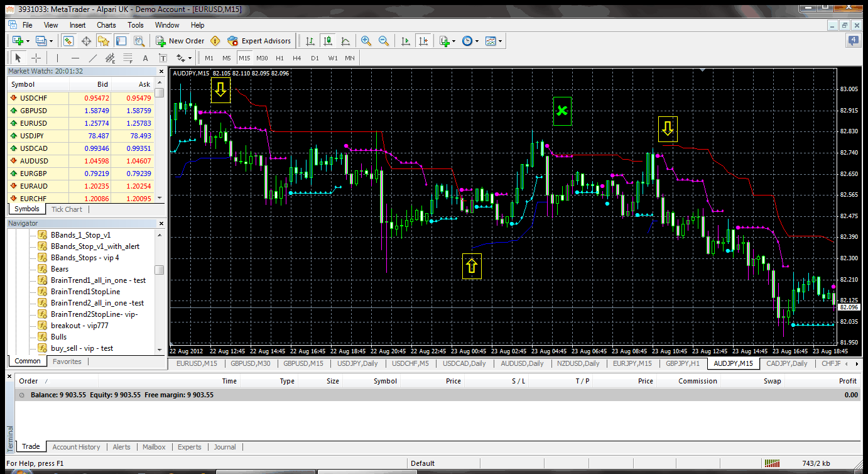Open a new chart via toolbar icon
This screenshot has width=868, height=474.
[x=18, y=41]
